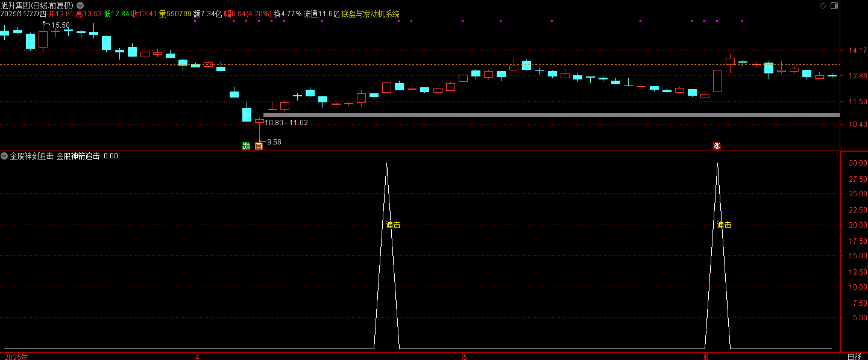Viewport: 868px width, 360px height.
Task: Expand the 金股神剑追击 indicator menu arrow
Action: pyautogui.click(x=4, y=156)
